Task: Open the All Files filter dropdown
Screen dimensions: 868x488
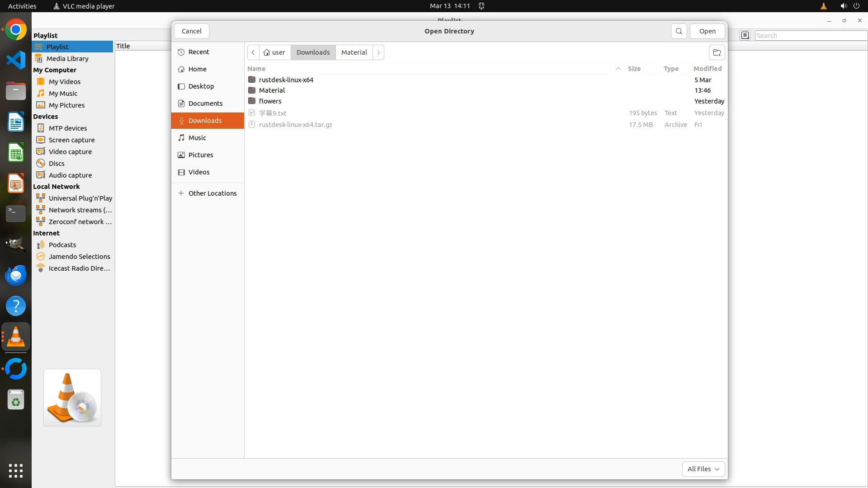Action: (x=703, y=469)
